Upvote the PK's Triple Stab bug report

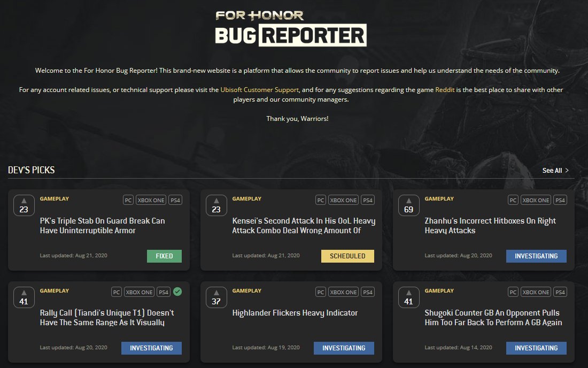click(24, 205)
